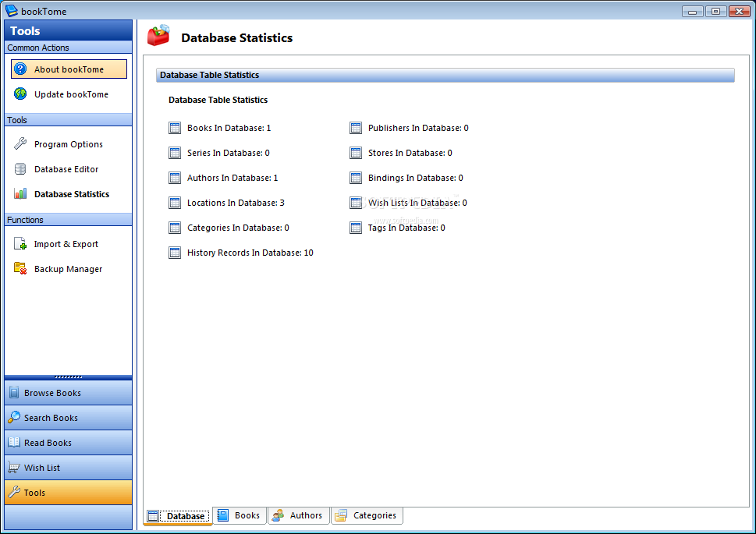Click the table icon beside History Records
The image size is (756, 534).
click(x=175, y=253)
